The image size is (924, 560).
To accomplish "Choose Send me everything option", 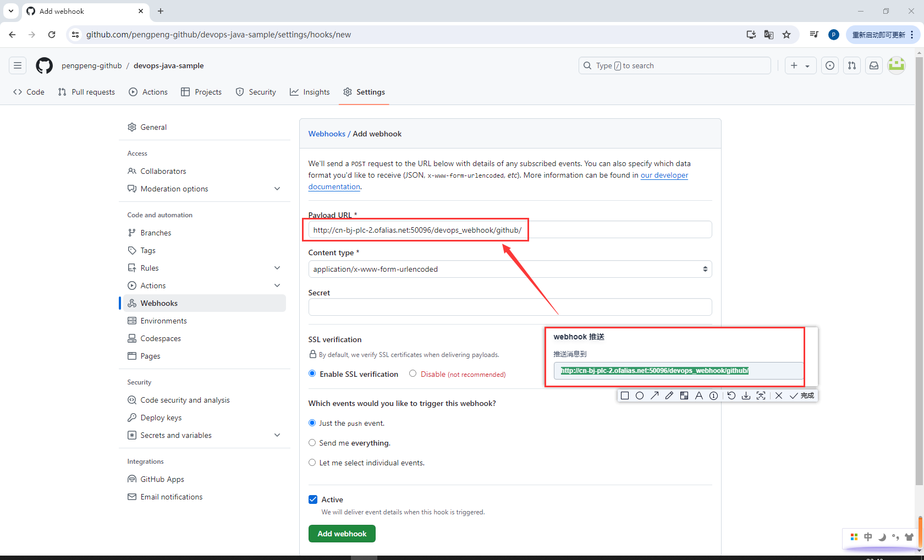I will tap(312, 443).
